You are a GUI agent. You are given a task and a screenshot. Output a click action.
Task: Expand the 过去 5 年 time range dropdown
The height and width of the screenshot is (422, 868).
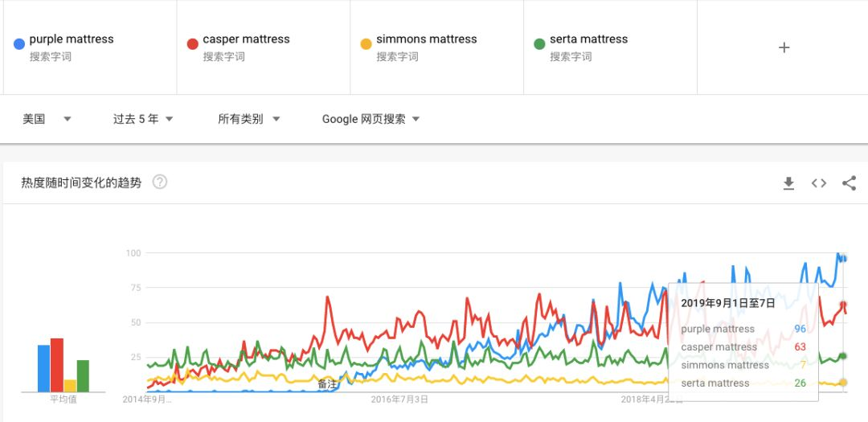pos(143,119)
